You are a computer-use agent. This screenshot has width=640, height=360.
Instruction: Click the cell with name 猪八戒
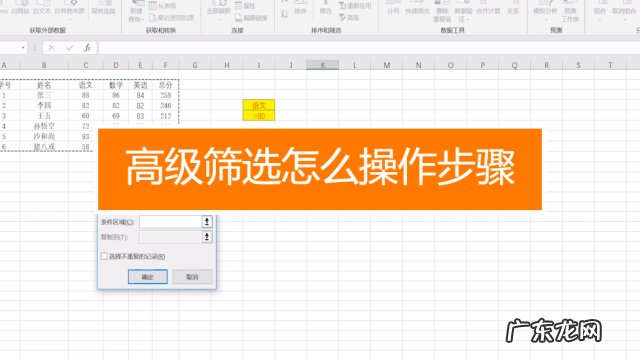click(44, 147)
